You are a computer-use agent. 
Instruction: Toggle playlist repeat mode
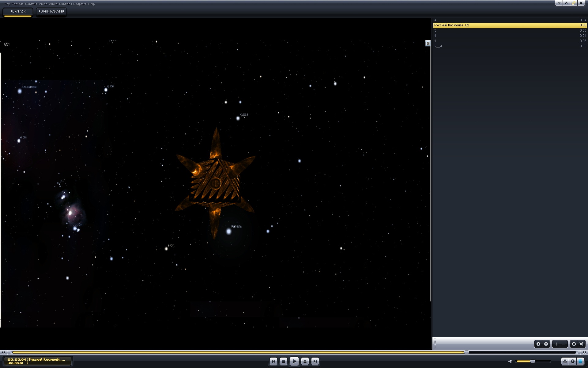(x=574, y=344)
